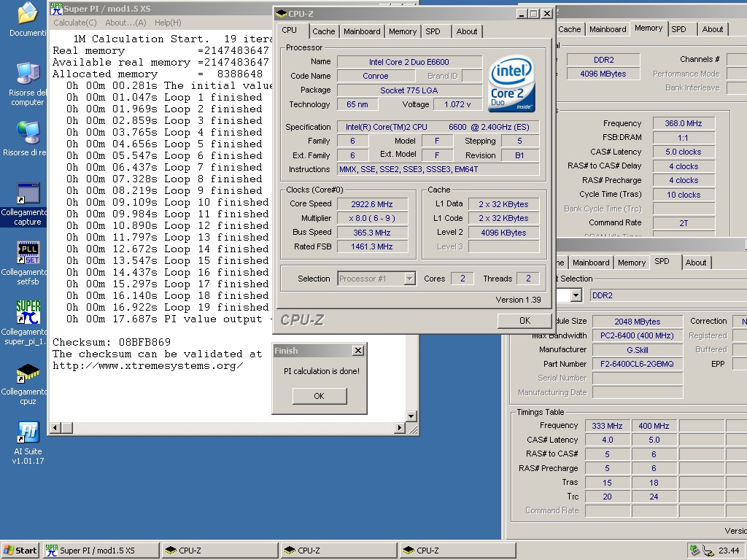Click the Level 2 cache value 4096 KBytes
Viewport: 747px width, 560px height.
coord(503,233)
